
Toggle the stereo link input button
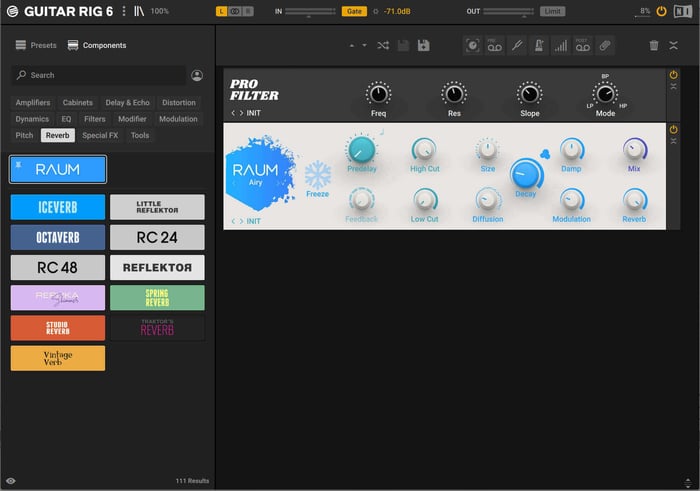coord(235,11)
